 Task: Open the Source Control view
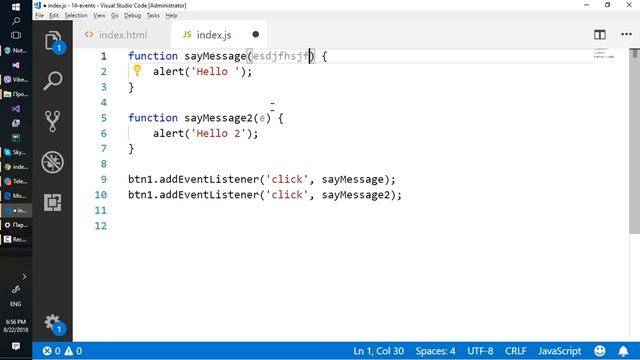53,121
